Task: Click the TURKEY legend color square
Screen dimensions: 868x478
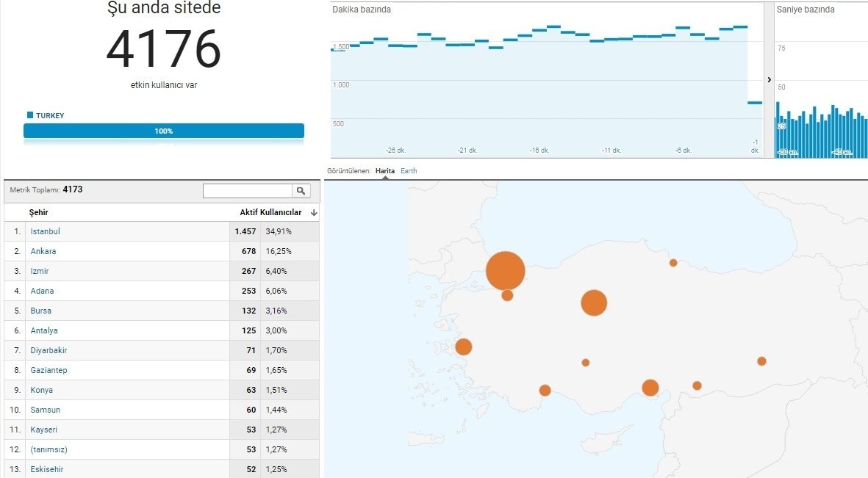Action: (x=30, y=115)
